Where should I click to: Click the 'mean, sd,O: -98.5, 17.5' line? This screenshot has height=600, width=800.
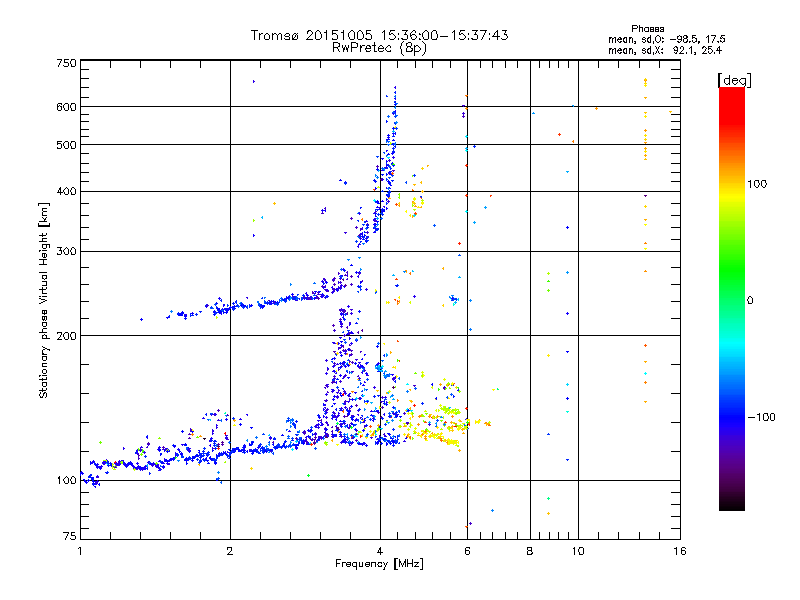pyautogui.click(x=666, y=39)
